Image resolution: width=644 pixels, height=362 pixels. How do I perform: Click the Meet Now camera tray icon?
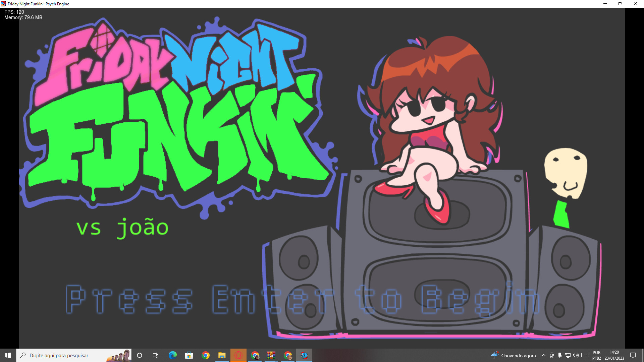(x=552, y=355)
